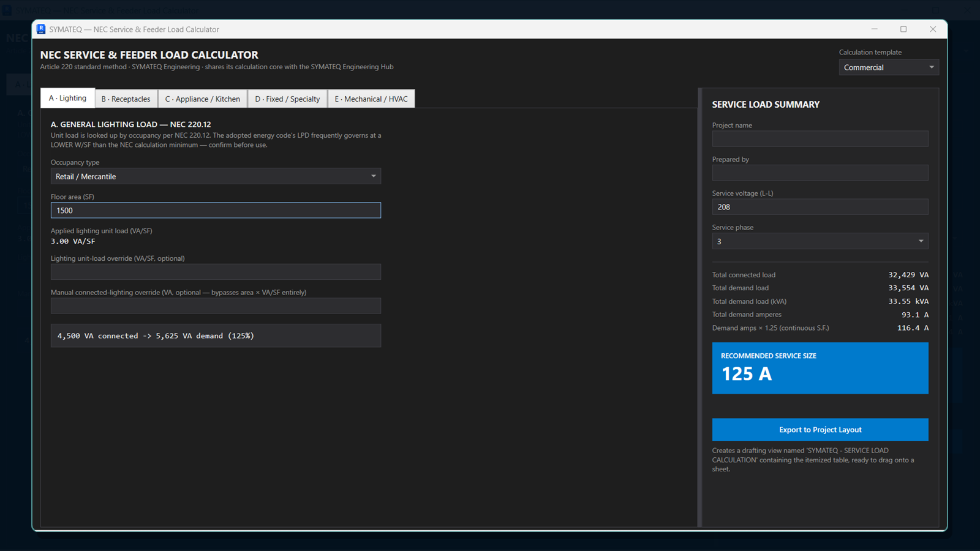Click the 116.4 A continuous demand value
Viewport: 980px width, 551px height.
point(913,328)
